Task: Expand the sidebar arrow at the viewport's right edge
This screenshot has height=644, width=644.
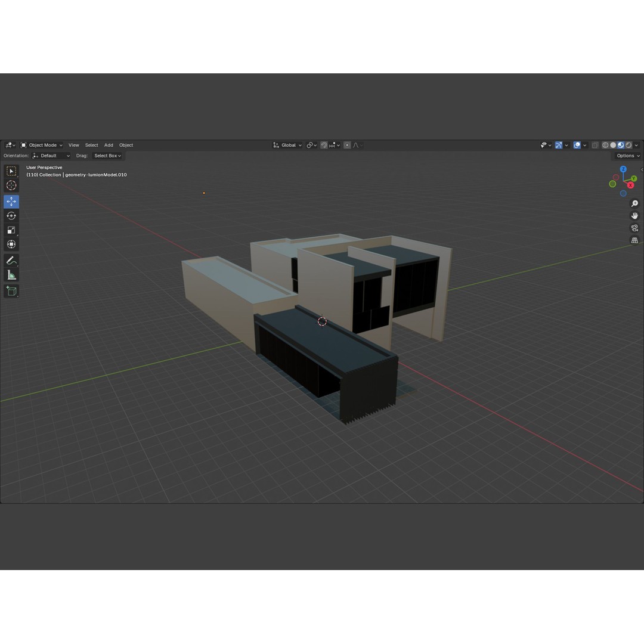Action: point(642,169)
